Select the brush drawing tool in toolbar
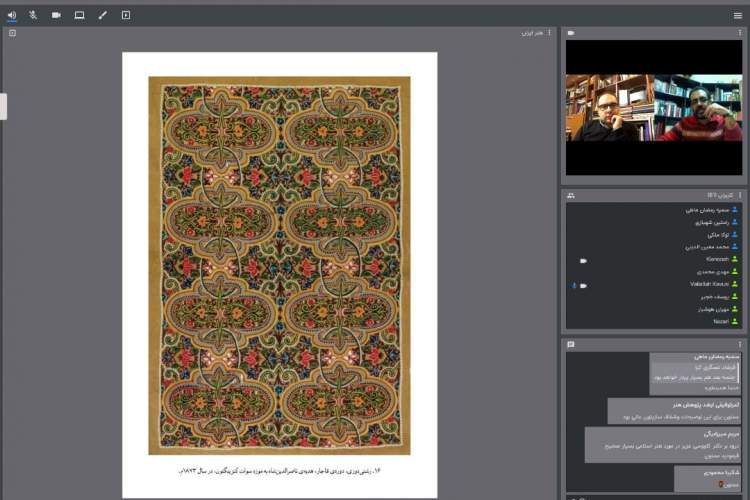The image size is (750, 500). coord(102,15)
